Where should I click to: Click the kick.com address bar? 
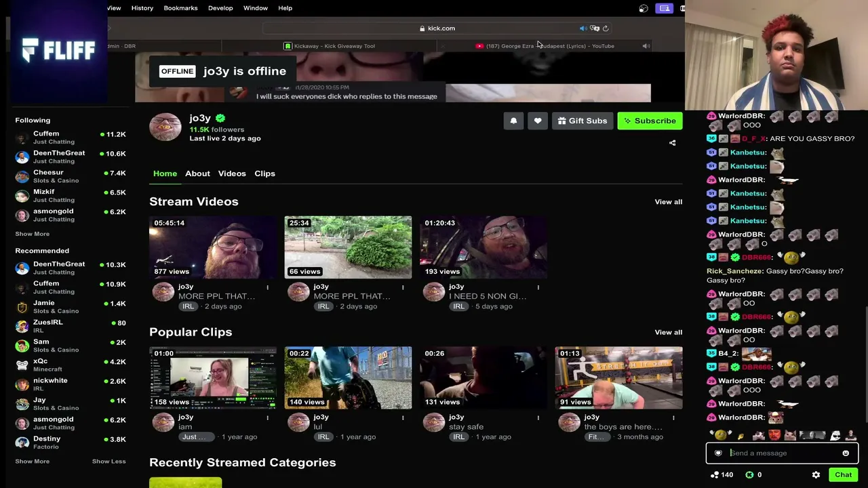(x=437, y=28)
